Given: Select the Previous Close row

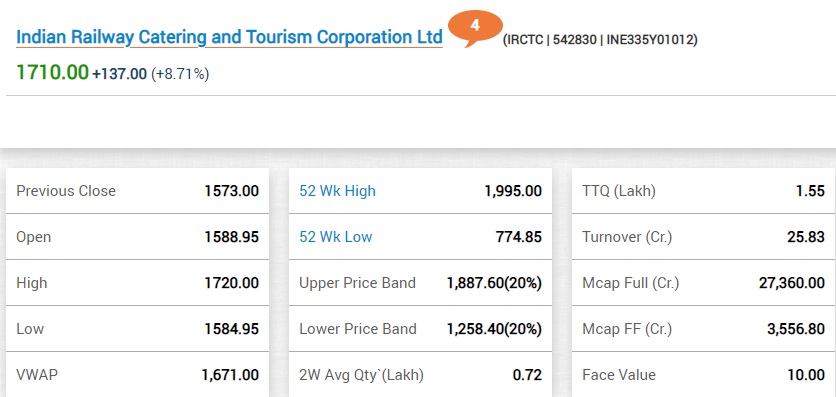Looking at the screenshot, I should 138,191.
